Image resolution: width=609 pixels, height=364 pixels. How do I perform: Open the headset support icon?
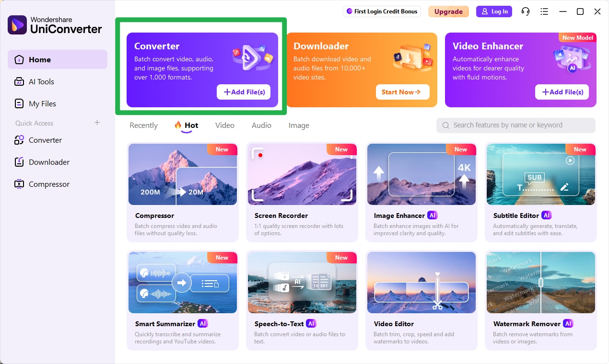pyautogui.click(x=526, y=11)
